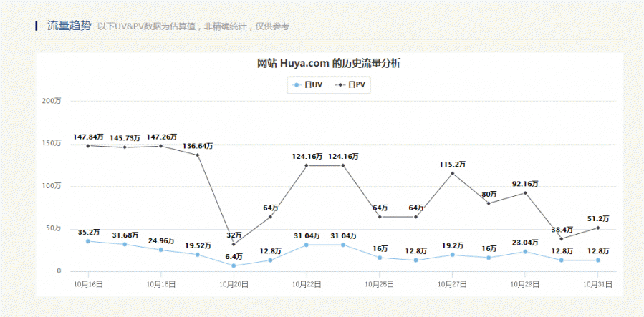This screenshot has height=317, width=644.
Task: Click the 147.84万 PV data point
Action: 88,145
